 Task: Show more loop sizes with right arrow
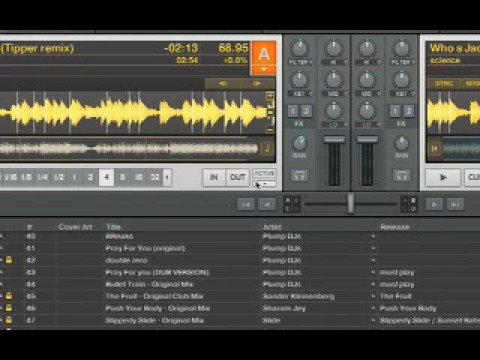(x=167, y=177)
